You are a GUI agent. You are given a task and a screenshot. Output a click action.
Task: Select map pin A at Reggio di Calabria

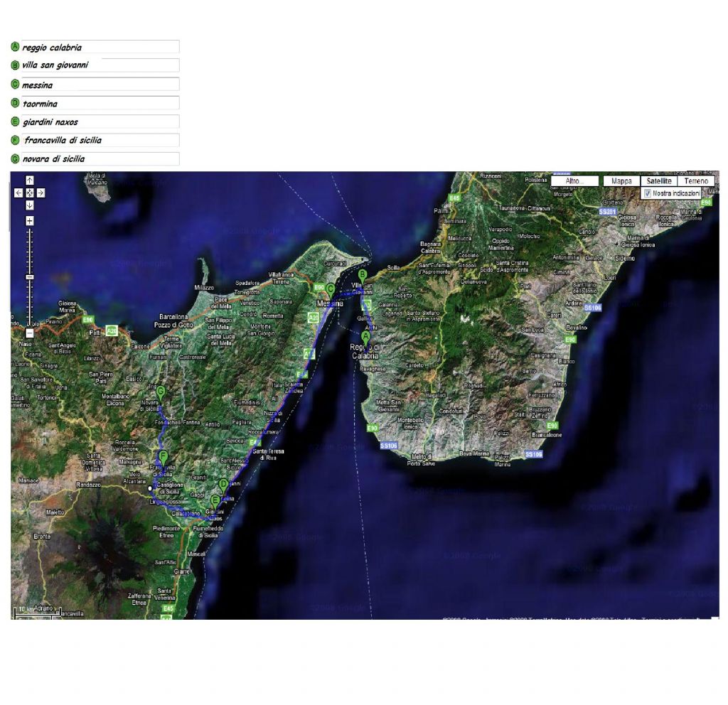click(366, 339)
